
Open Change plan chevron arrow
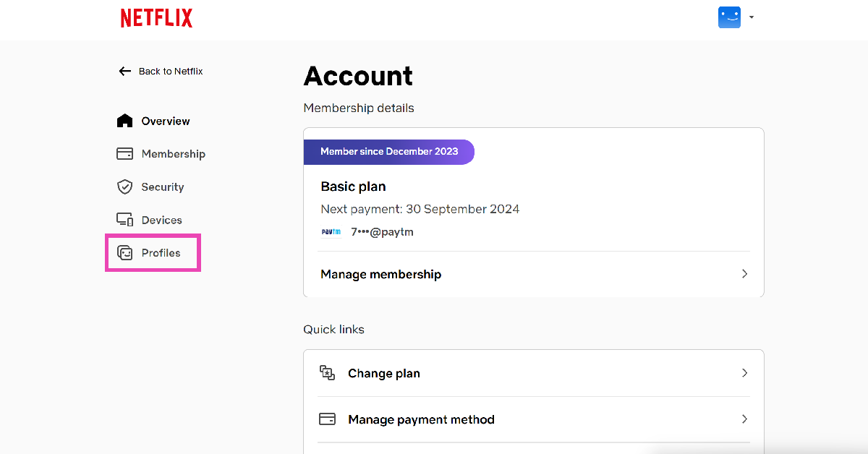coord(744,373)
